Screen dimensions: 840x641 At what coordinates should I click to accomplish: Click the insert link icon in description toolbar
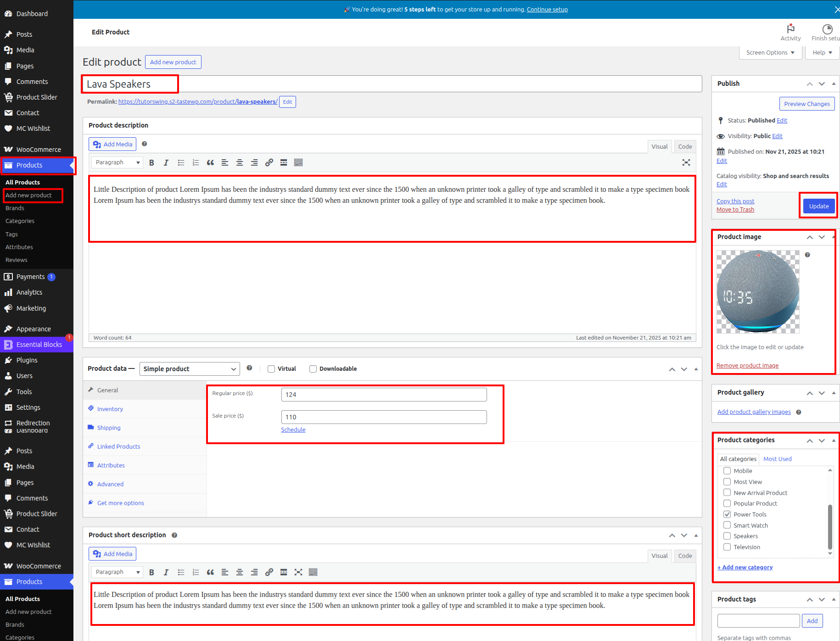[269, 162]
